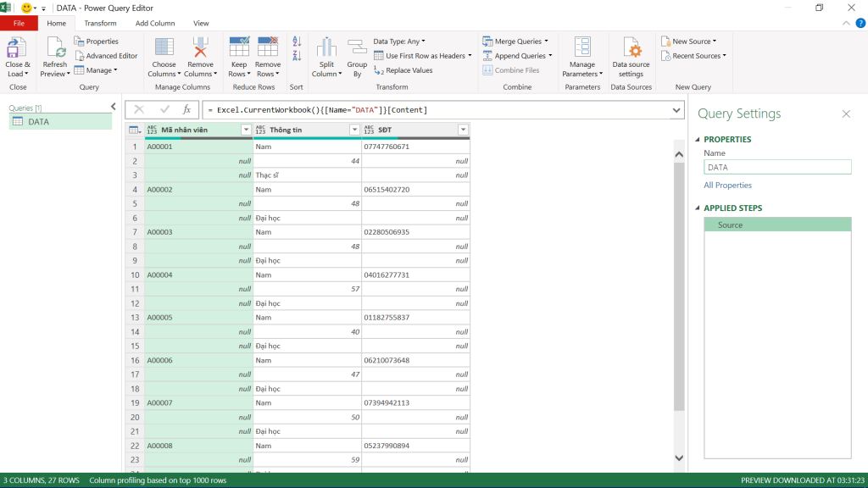Open the All Properties link
The image size is (868, 488).
coord(727,186)
